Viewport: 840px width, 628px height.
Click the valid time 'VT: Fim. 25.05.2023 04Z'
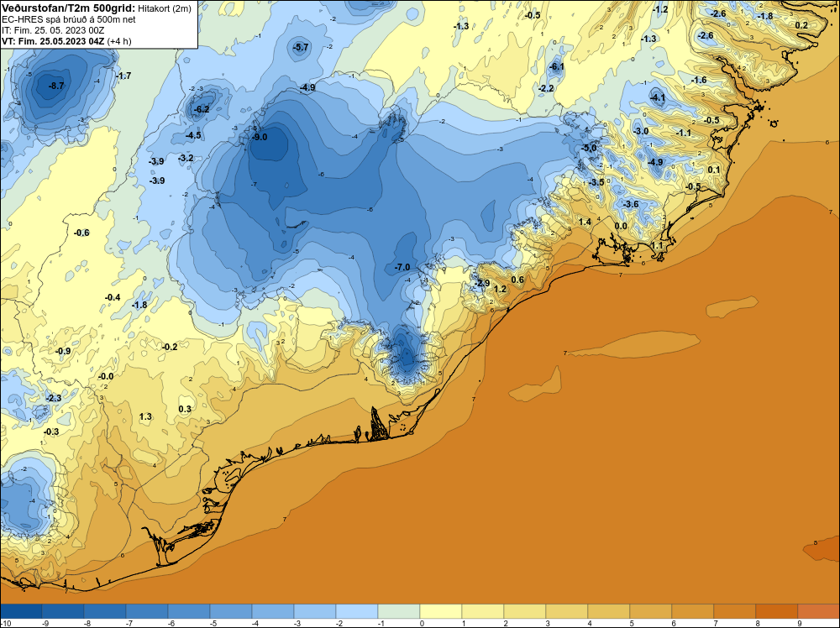tap(54, 40)
